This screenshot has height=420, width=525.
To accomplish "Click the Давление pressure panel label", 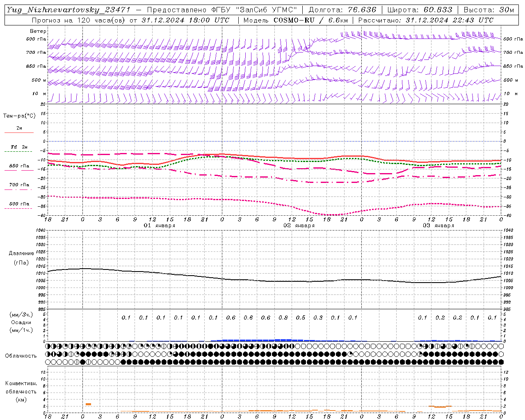I will coord(21,253).
